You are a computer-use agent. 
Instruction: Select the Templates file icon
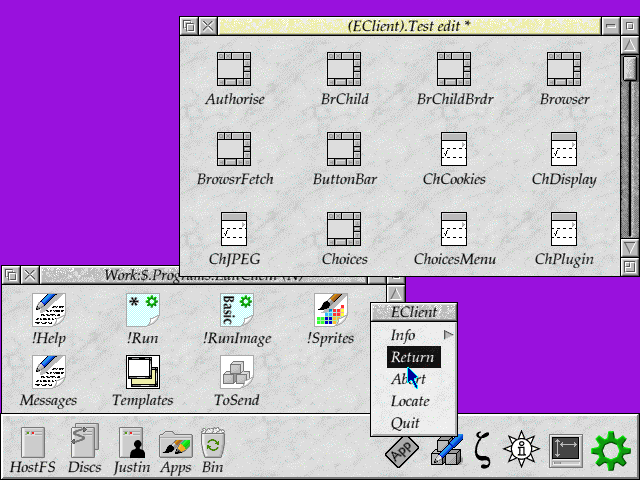click(x=142, y=373)
